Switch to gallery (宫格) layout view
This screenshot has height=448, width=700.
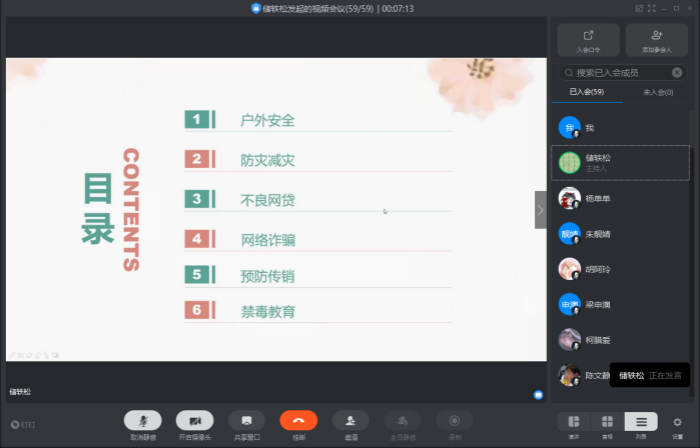pyautogui.click(x=607, y=423)
